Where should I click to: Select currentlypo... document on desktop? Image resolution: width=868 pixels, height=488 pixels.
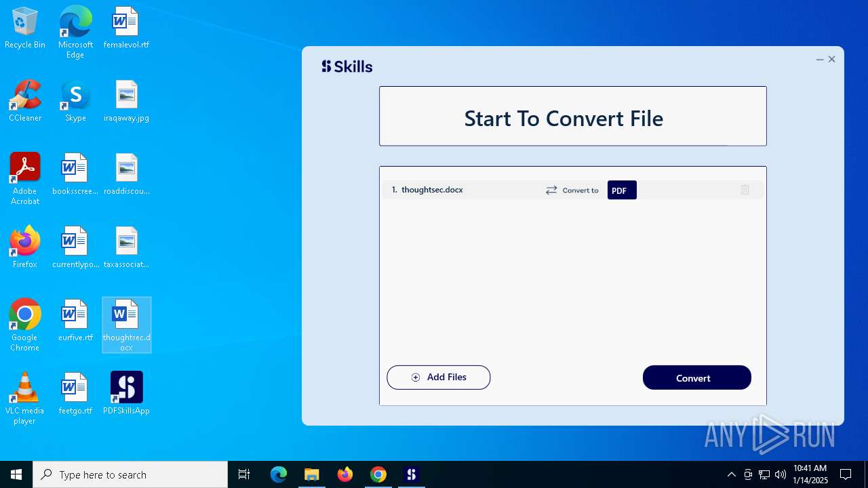click(75, 247)
